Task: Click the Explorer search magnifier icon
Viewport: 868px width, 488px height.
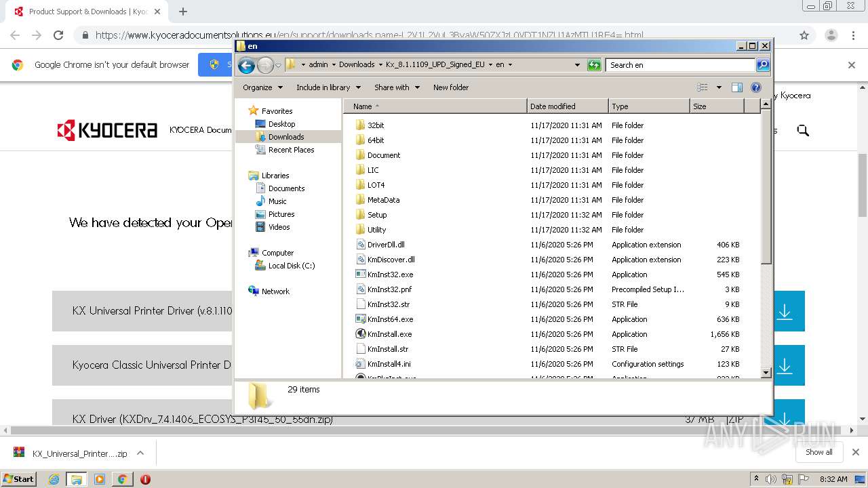Action: [x=763, y=65]
